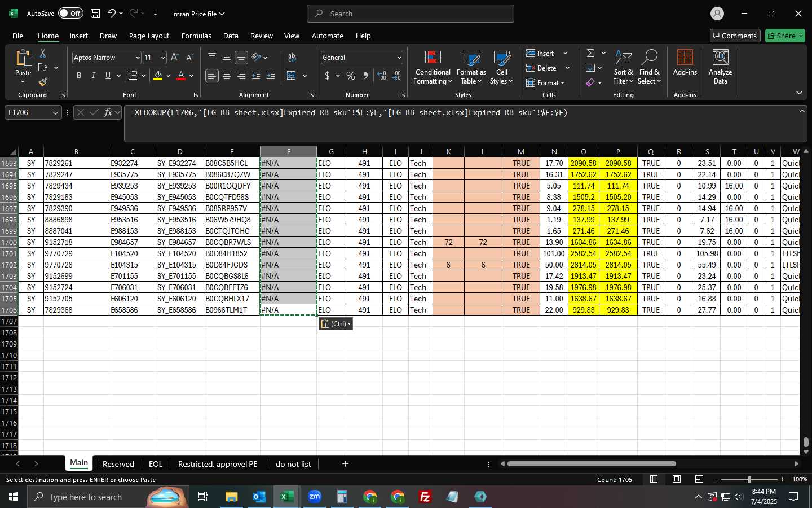Switch to the Insert ribbon tab
The image size is (812, 508).
click(x=79, y=36)
